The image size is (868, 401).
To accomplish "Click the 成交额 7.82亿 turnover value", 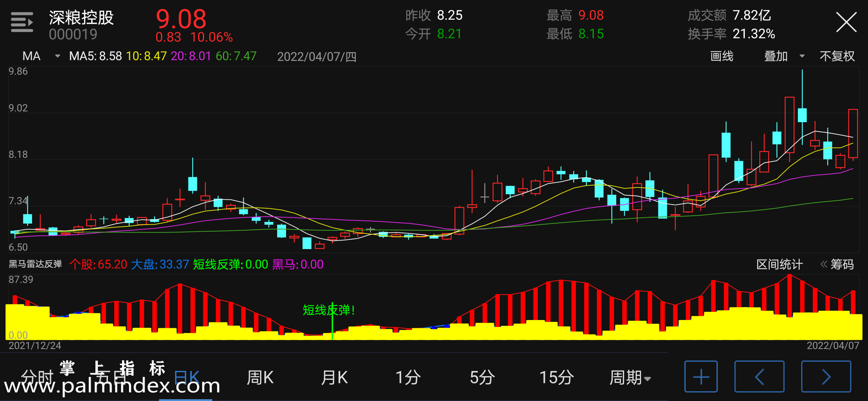I will (729, 15).
